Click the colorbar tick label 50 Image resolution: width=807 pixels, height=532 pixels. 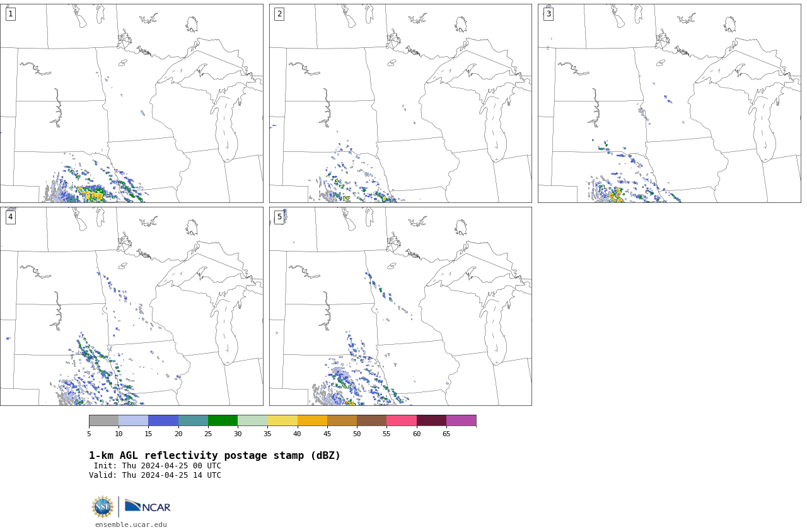357,434
